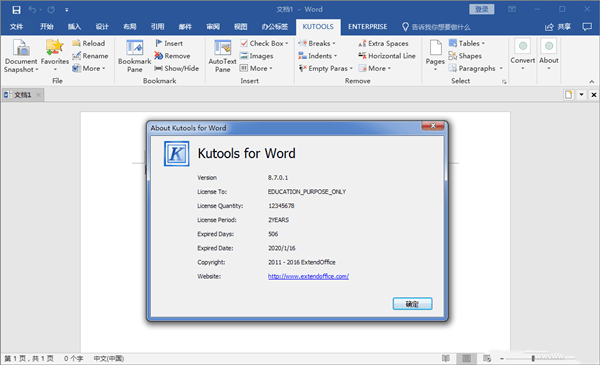
Task: Click the word count 0个字
Action: pyautogui.click(x=73, y=358)
